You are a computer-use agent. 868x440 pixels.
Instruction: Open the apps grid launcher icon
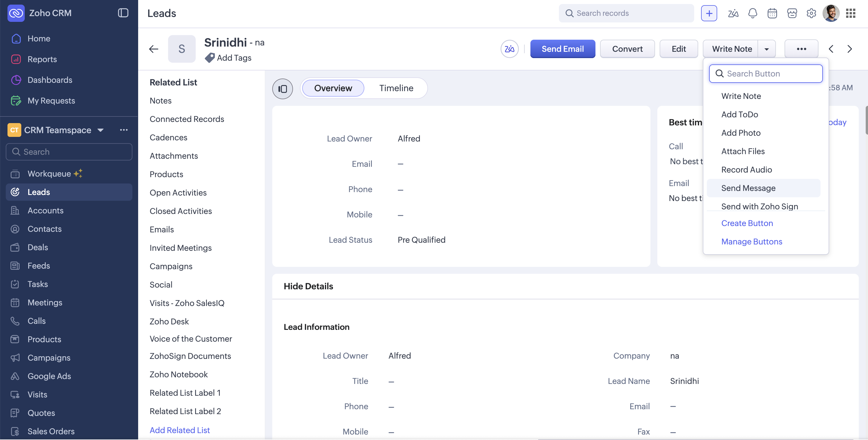[x=850, y=13]
